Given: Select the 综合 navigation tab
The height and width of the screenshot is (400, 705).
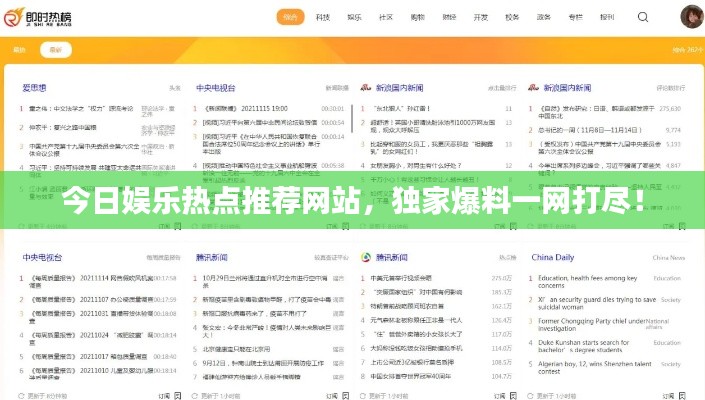Looking at the screenshot, I should click(291, 17).
